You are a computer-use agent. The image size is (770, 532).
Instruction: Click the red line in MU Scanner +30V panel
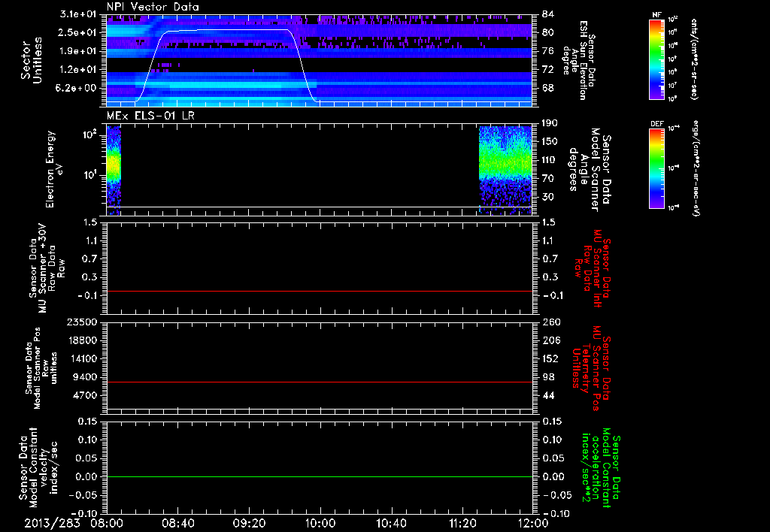click(x=319, y=291)
